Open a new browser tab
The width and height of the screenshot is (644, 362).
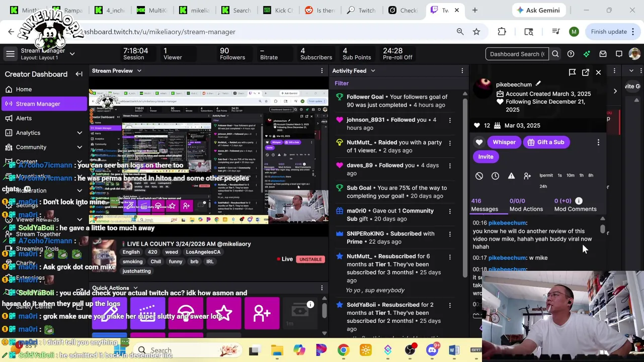[474, 10]
